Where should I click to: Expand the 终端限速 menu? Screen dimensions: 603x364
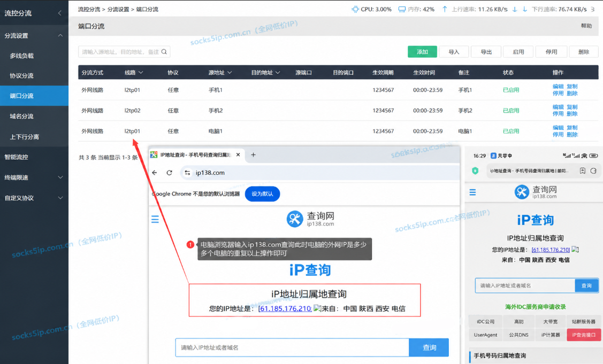pyautogui.click(x=60, y=177)
